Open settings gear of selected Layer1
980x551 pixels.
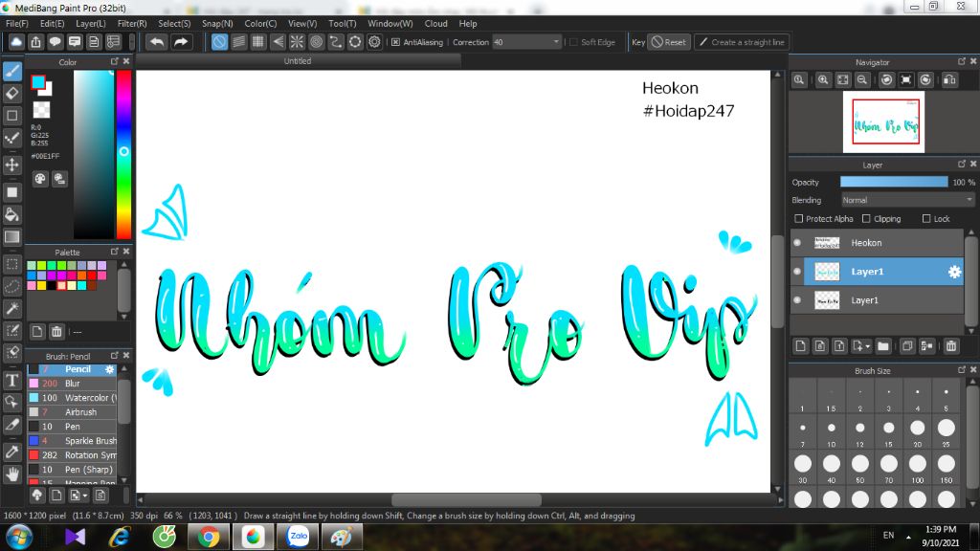954,272
